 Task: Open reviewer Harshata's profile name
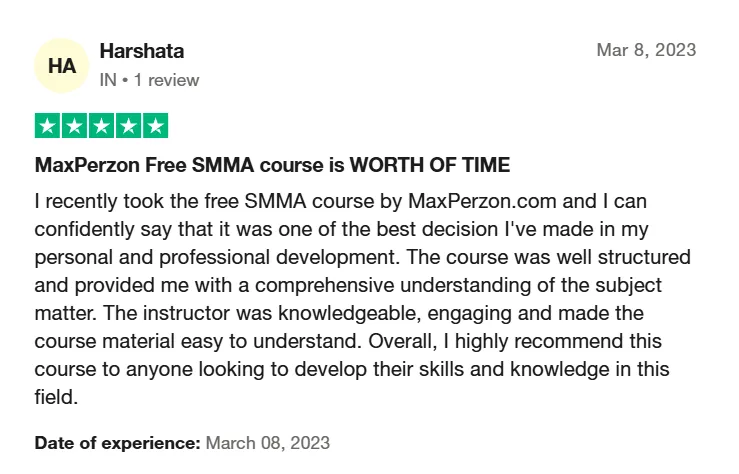pos(142,51)
